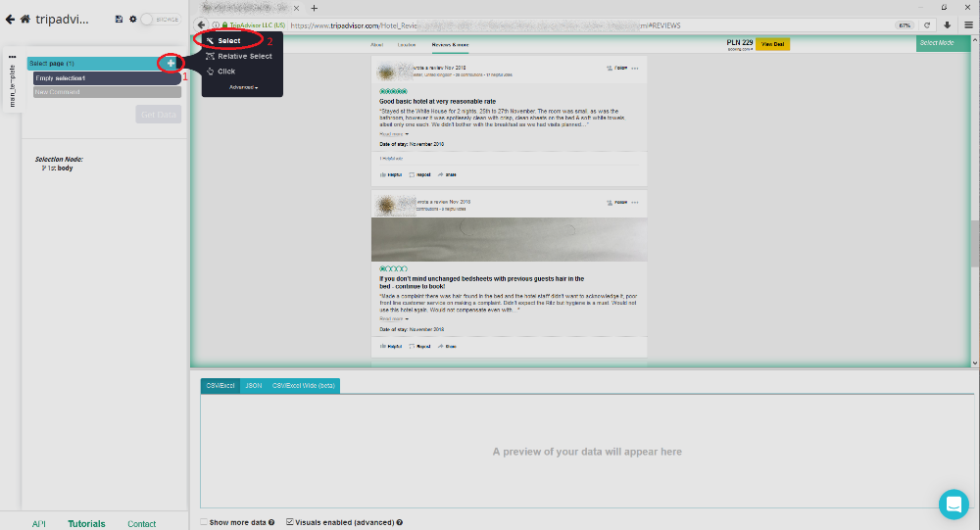Click the bedsheet photo in second review

pos(510,239)
